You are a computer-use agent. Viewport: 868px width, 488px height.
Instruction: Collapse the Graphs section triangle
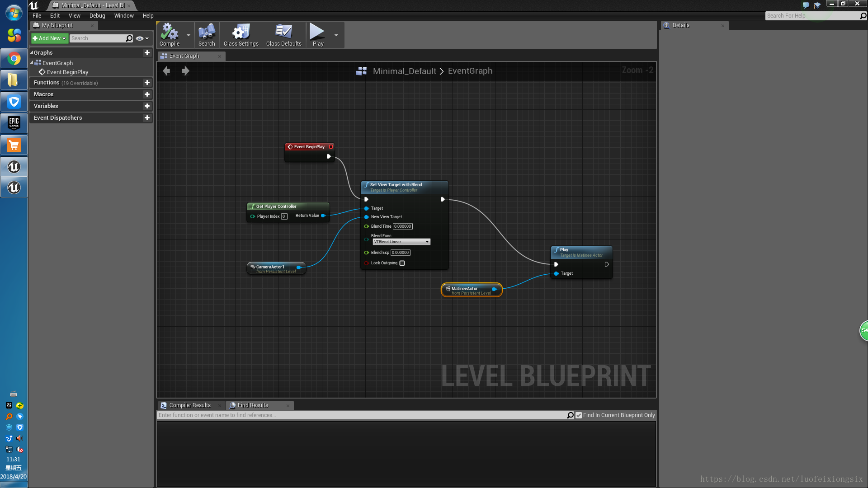(x=32, y=53)
